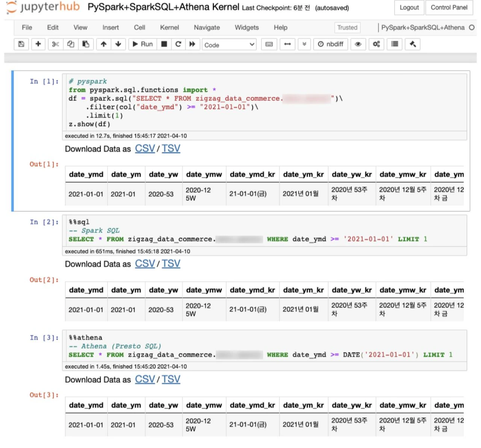Click the hammer toolbar icon
This screenshot has height=448, width=481.
(413, 44)
